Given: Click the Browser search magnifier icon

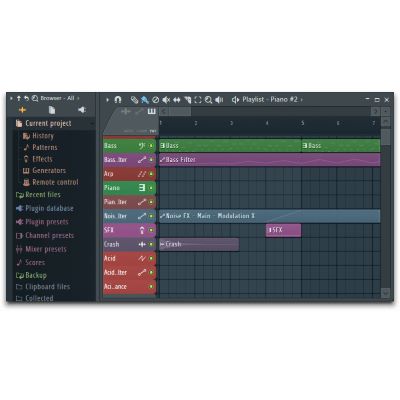Looking at the screenshot, I should click(35, 98).
